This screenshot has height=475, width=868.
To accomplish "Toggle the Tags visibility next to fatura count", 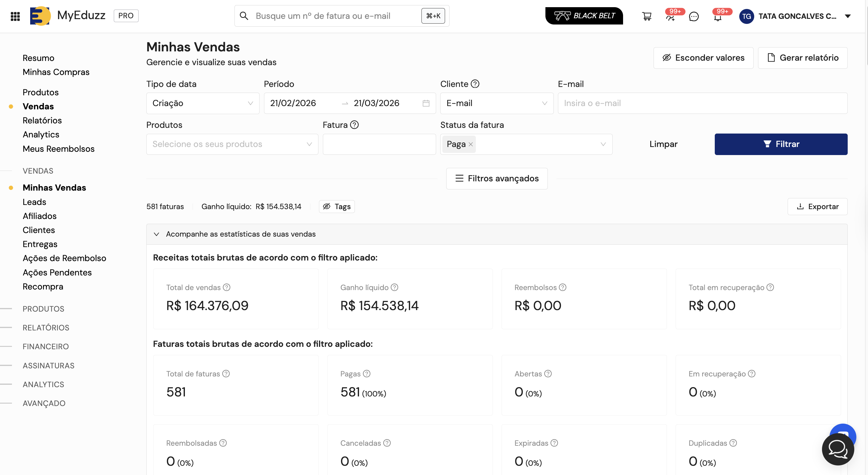I will [337, 206].
